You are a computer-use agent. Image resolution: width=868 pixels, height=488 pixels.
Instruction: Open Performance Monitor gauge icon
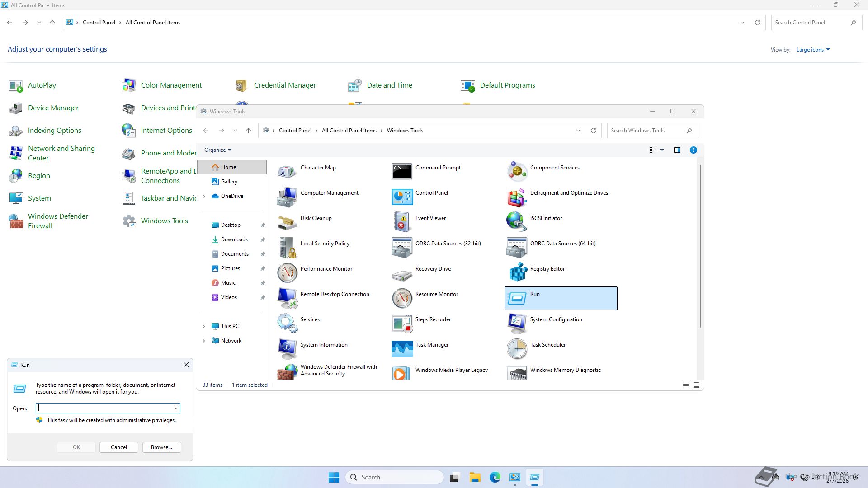[287, 272]
